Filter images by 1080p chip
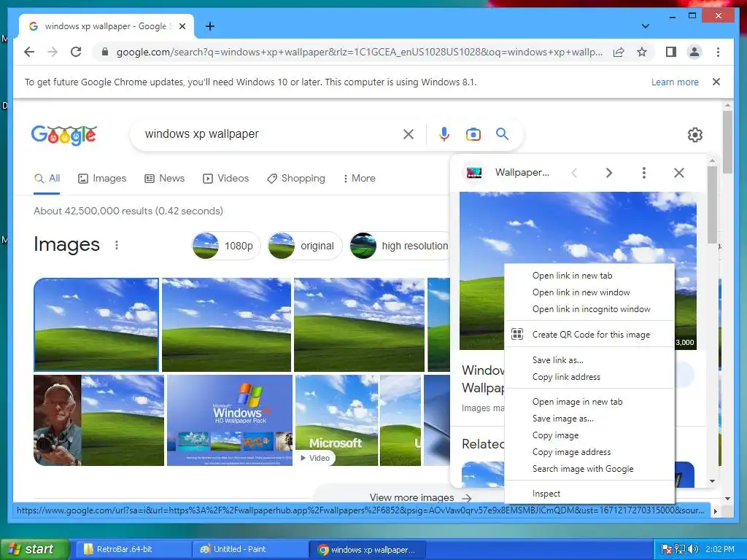The width and height of the screenshot is (747, 560). coord(226,246)
